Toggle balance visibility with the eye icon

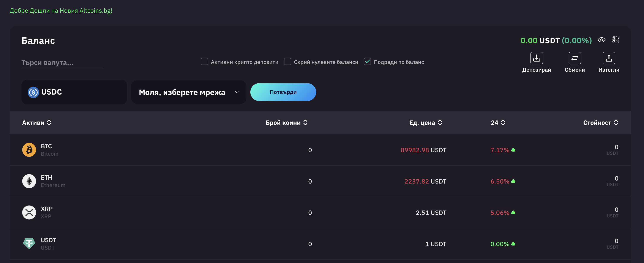tap(601, 40)
